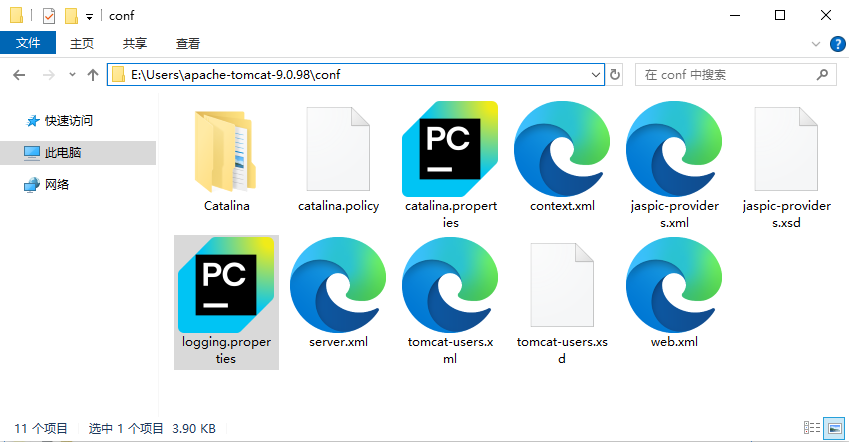Go forward with the right arrow
This screenshot has height=442, width=849.
tap(49, 75)
